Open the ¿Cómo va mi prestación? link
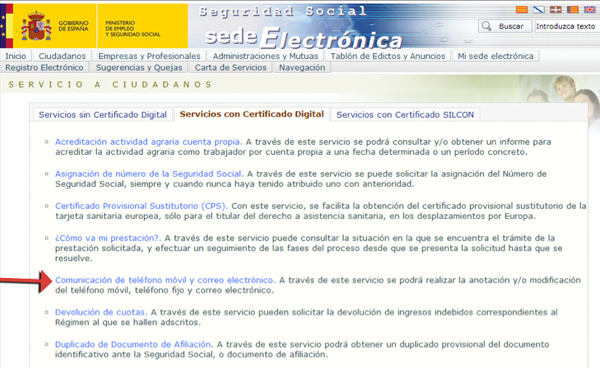Screen dimensions: 600x369 coord(108,238)
